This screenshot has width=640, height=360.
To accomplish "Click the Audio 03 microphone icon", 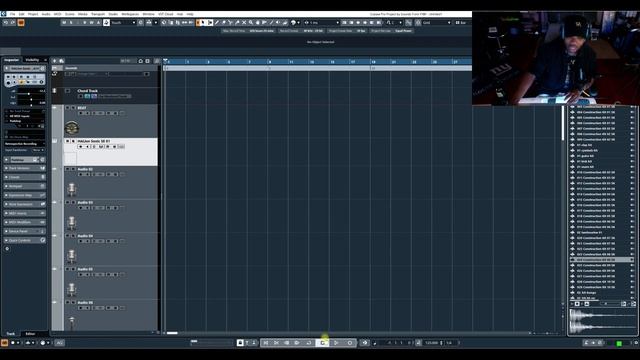I will pyautogui.click(x=71, y=222).
